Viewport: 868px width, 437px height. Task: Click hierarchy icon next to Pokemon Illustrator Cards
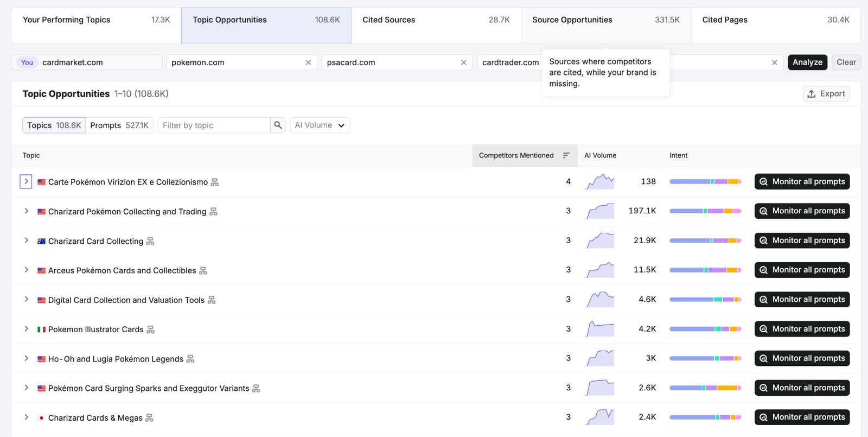(151, 330)
